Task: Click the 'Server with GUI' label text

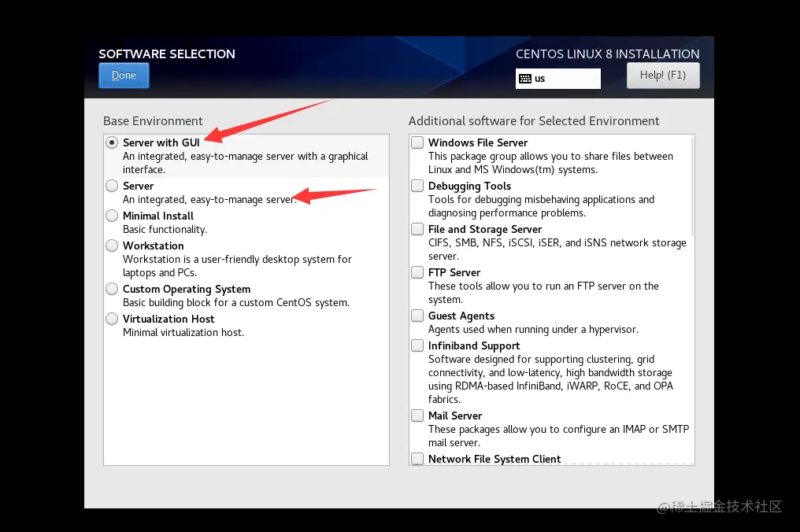Action: [x=161, y=142]
